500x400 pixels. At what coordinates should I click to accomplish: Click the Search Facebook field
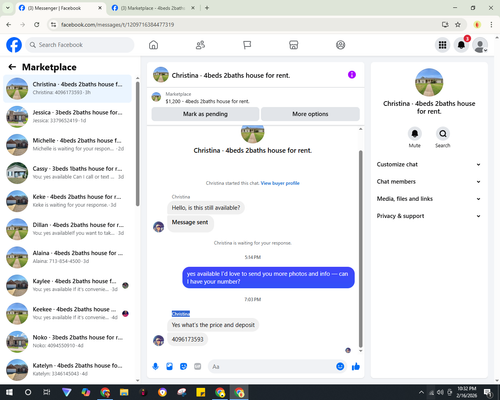(x=80, y=45)
